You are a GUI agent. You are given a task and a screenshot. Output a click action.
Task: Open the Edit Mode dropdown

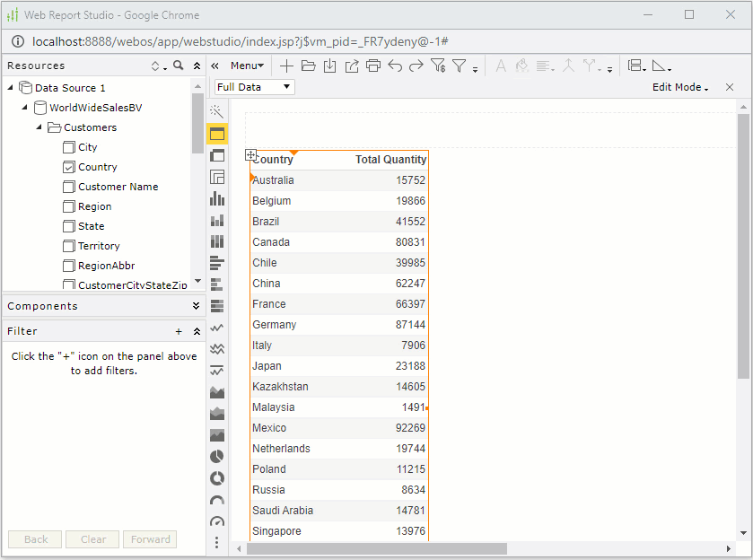(x=680, y=87)
